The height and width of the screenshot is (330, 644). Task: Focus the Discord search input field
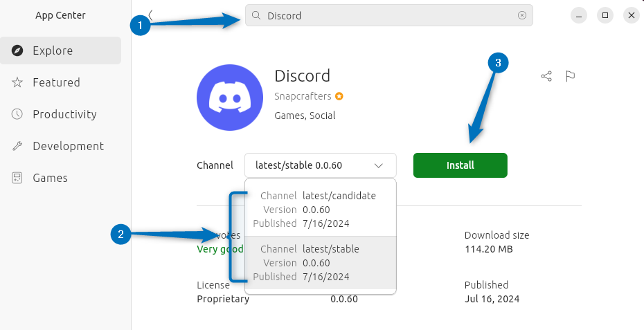pyautogui.click(x=389, y=16)
